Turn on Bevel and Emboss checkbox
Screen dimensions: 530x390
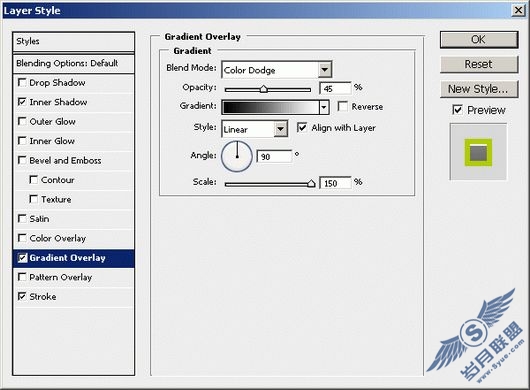(22, 160)
